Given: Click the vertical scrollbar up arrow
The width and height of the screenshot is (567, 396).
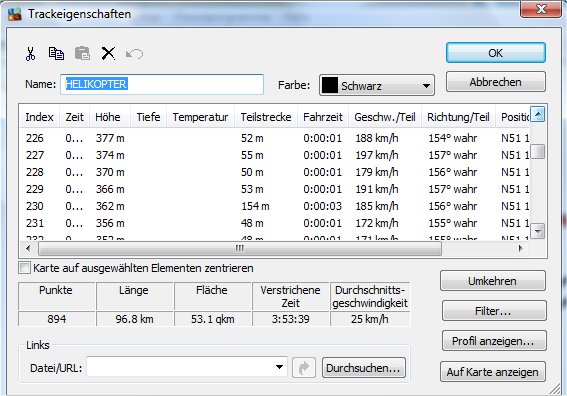Looking at the screenshot, I should 538,114.
